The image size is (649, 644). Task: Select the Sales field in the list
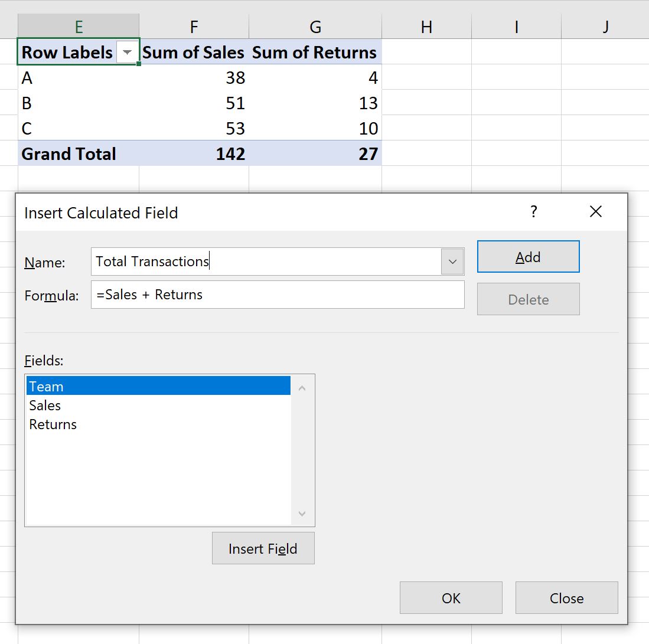pyautogui.click(x=45, y=405)
